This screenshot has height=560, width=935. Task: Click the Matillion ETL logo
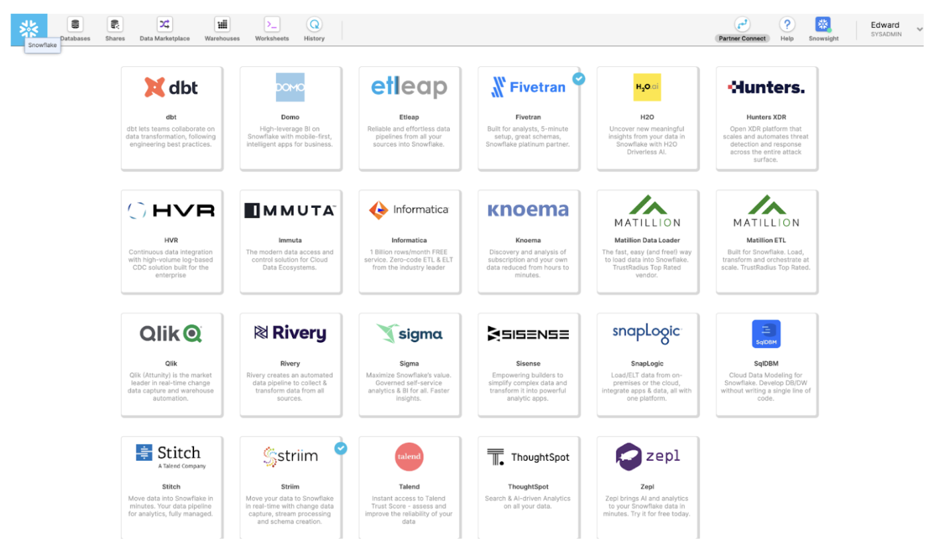(x=766, y=210)
